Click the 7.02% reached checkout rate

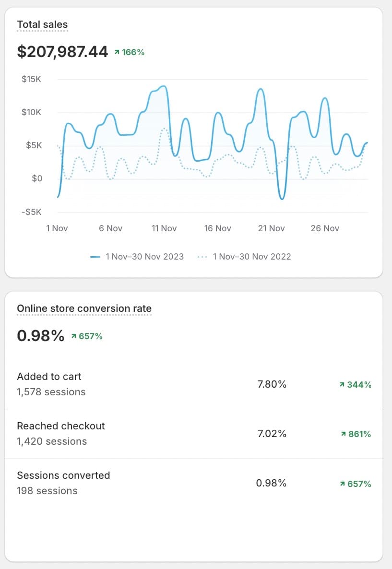[272, 434]
